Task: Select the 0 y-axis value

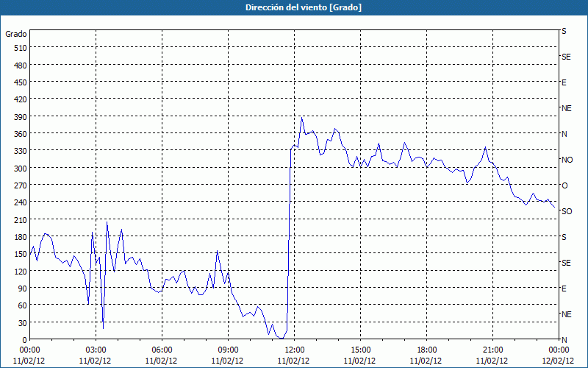Action: [x=25, y=340]
